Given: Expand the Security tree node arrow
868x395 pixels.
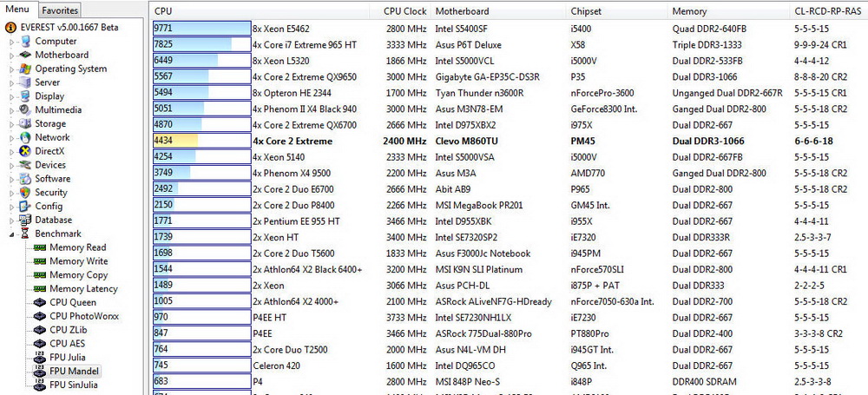Looking at the screenshot, I should pos(11,193).
